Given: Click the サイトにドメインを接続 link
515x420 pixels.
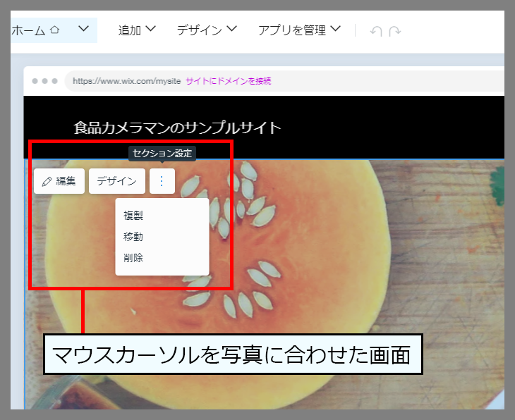Looking at the screenshot, I should [229, 81].
